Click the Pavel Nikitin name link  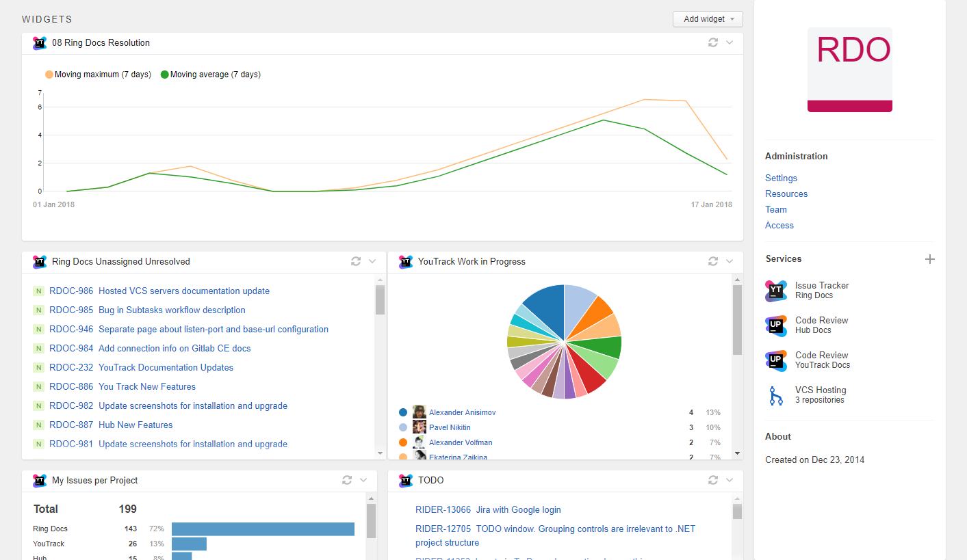coord(450,428)
